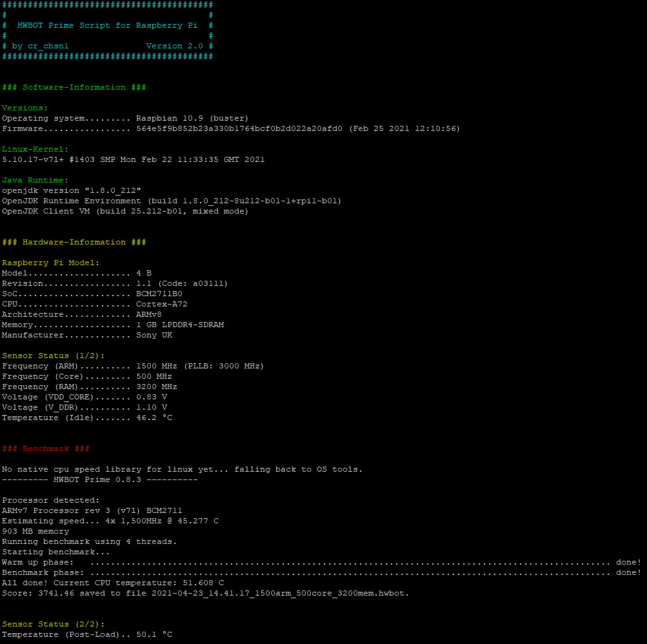
Task: Click firmware date '(Feb 25 2021 12:10:56)'
Action: pyautogui.click(x=404, y=128)
